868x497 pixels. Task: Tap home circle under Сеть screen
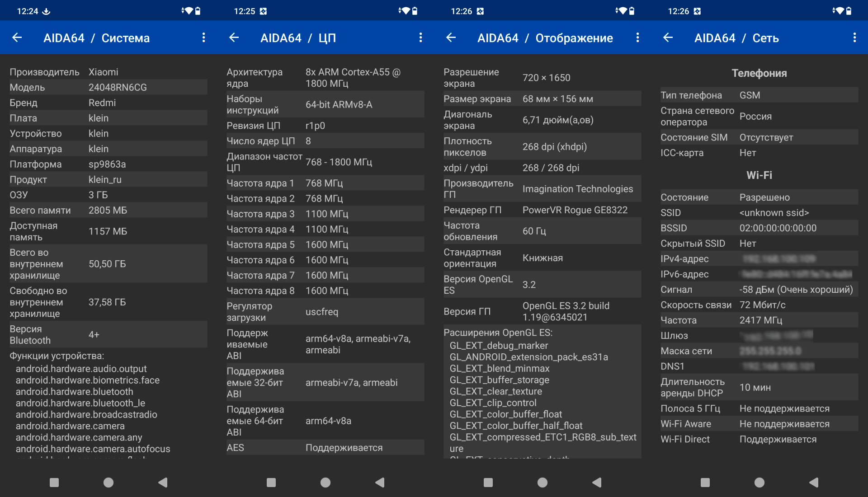pyautogui.click(x=759, y=483)
